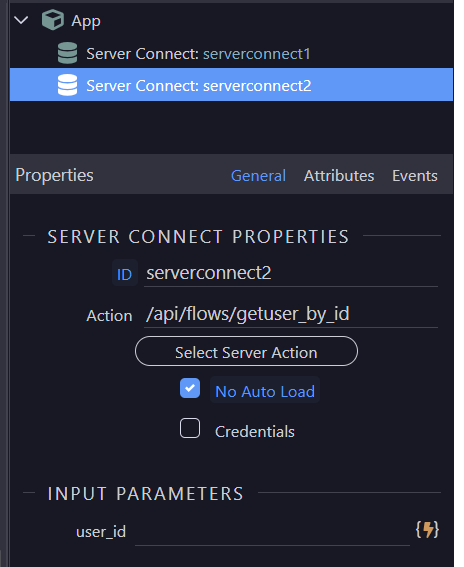Enable the Credentials checkbox
The height and width of the screenshot is (567, 464).
coord(190,428)
